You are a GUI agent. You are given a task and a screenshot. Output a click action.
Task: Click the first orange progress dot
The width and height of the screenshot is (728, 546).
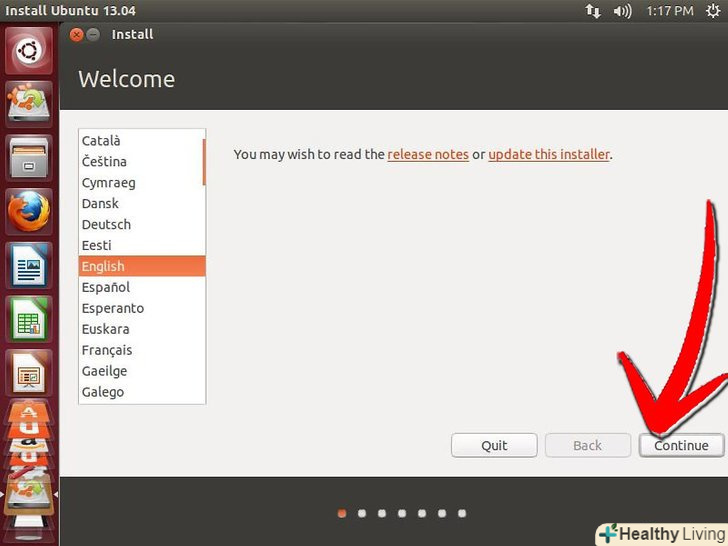click(342, 513)
